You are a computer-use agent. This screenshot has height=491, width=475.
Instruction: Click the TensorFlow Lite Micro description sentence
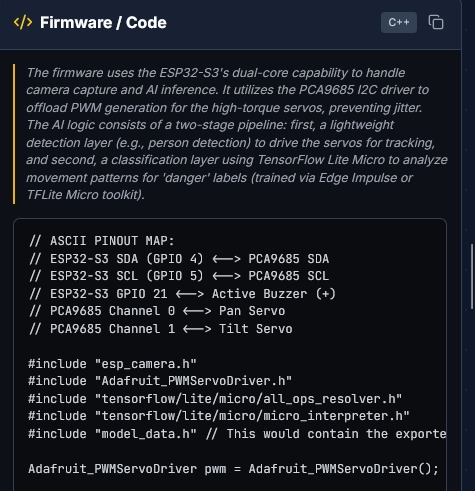(237, 160)
